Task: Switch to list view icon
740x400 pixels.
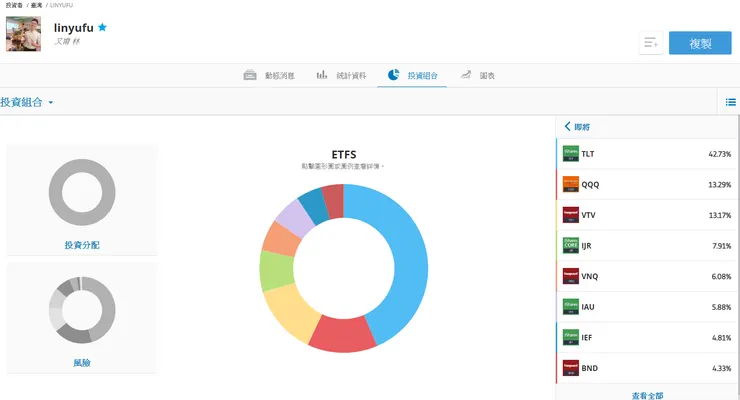Action: coord(731,102)
